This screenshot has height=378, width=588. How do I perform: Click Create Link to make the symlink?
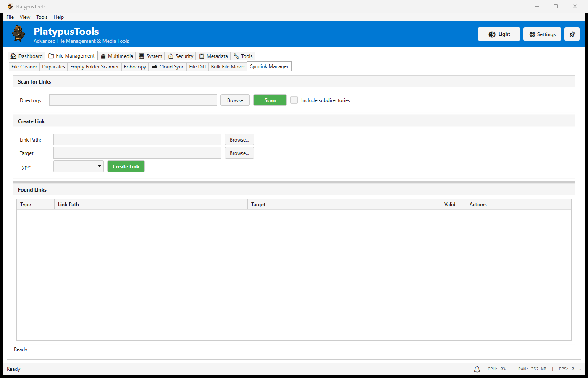click(x=126, y=166)
